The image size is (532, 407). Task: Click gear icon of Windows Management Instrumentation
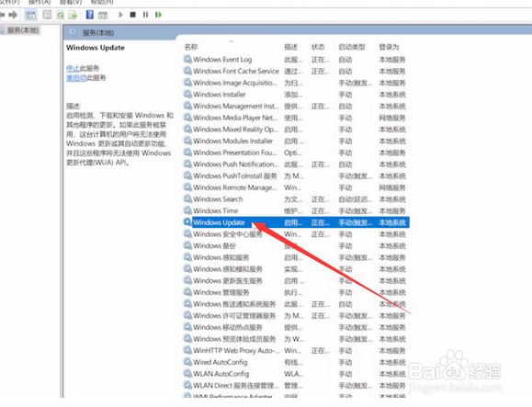pyautogui.click(x=187, y=106)
